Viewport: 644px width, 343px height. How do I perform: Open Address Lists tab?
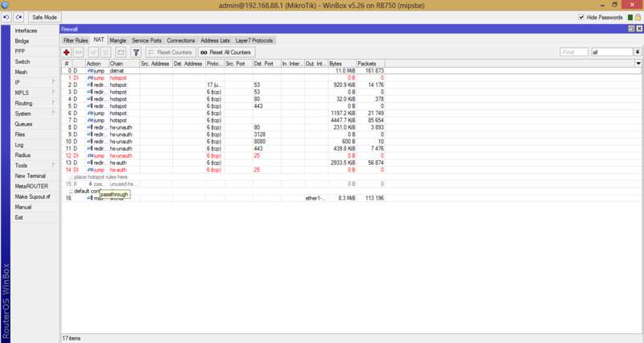[215, 40]
